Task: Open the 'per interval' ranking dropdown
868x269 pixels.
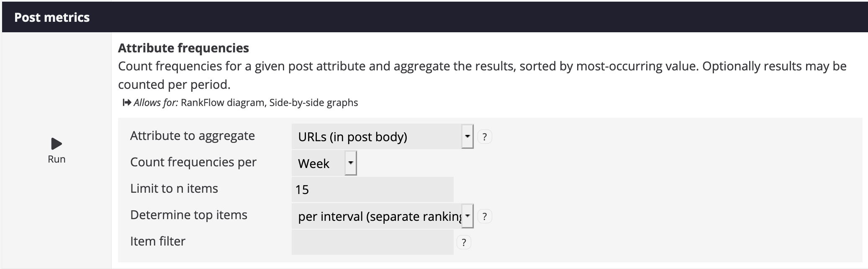Action: 382,216
